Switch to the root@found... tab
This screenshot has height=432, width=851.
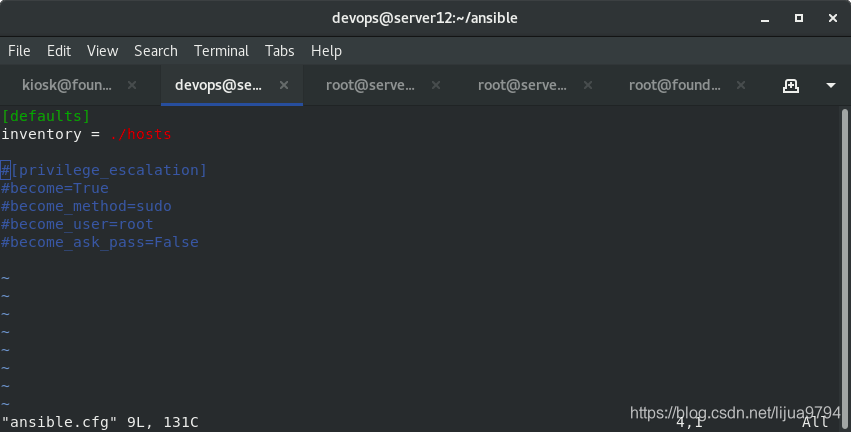[x=675, y=85]
